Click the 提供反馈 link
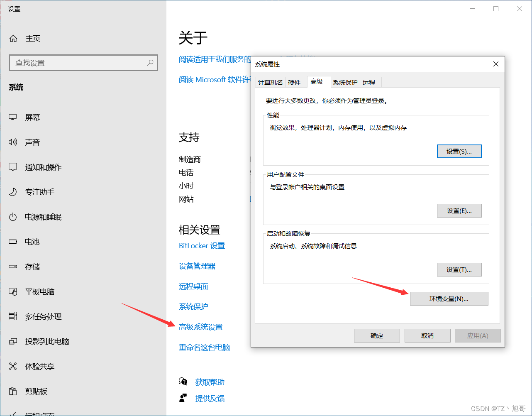Image resolution: width=532 pixels, height=416 pixels. coord(210,399)
